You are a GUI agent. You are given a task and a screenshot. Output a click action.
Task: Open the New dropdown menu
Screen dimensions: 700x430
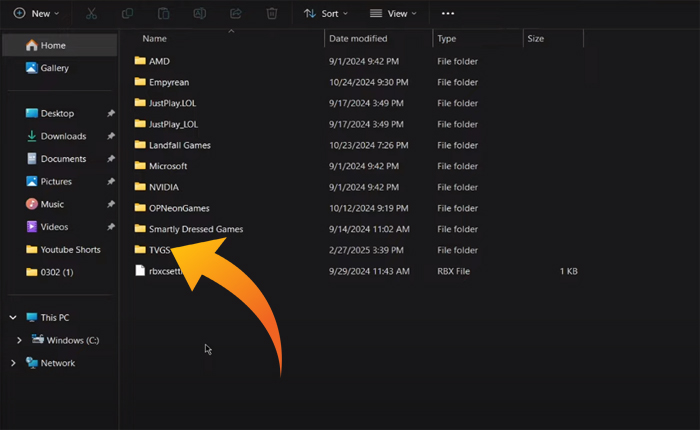coord(36,14)
